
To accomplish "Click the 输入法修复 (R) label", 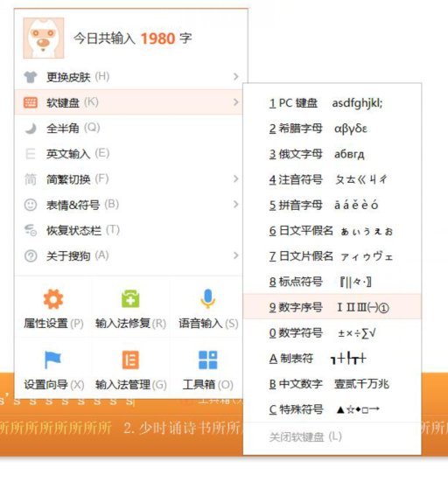I will (130, 324).
